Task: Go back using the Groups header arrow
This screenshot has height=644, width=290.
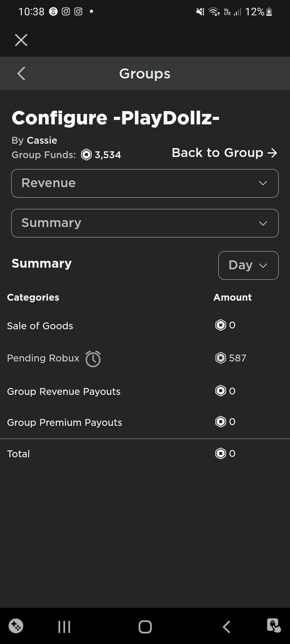Action: point(21,74)
